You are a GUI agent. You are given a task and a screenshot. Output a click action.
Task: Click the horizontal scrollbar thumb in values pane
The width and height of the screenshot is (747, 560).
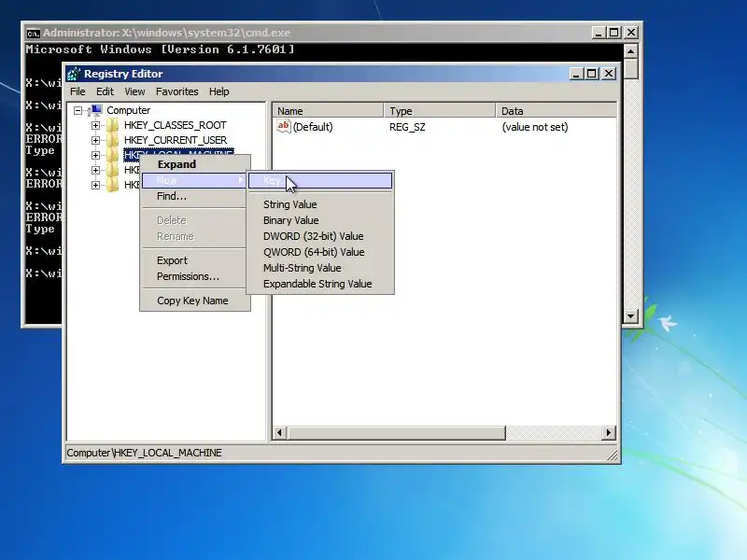[396, 433]
